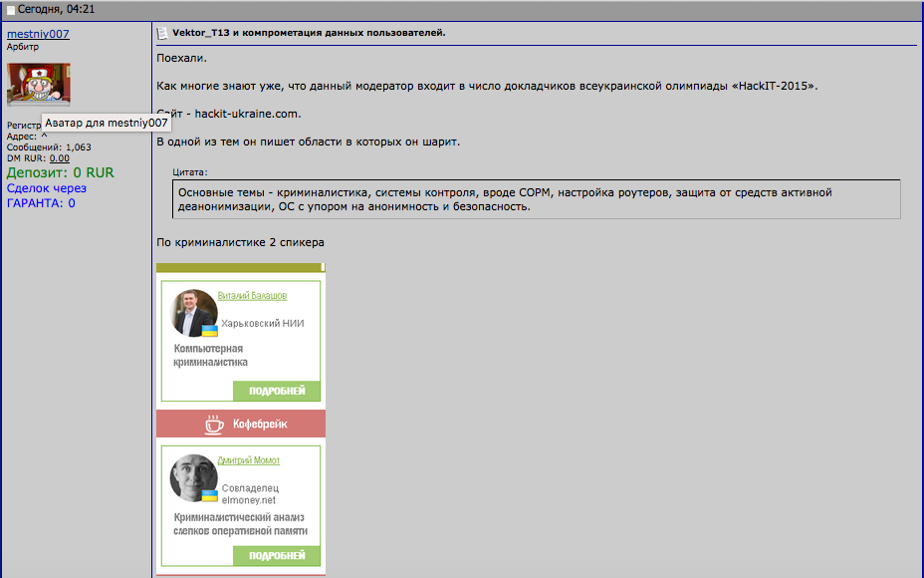924x578 pixels.
Task: Click the Ukraine flag badge on Момот photo
Action: (210, 495)
